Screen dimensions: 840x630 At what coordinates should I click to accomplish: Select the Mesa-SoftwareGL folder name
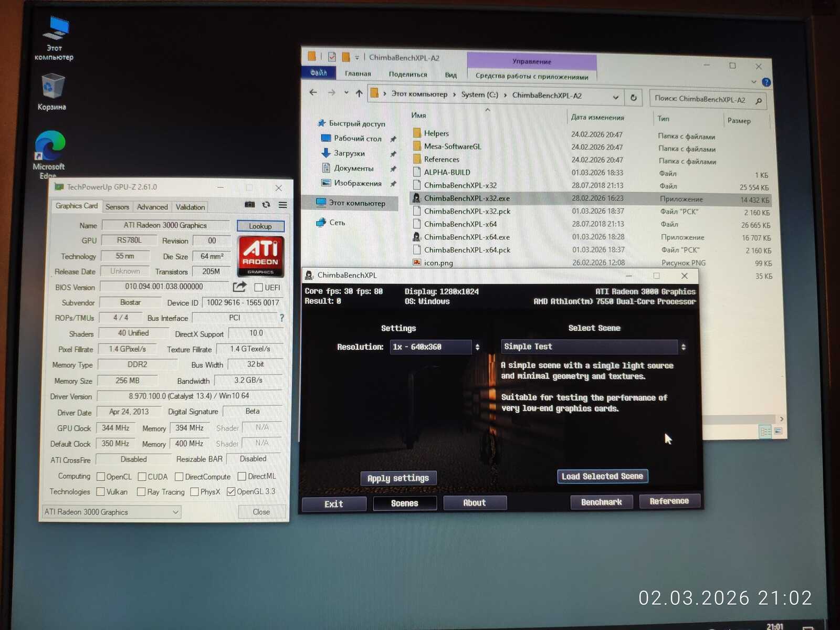tap(453, 146)
